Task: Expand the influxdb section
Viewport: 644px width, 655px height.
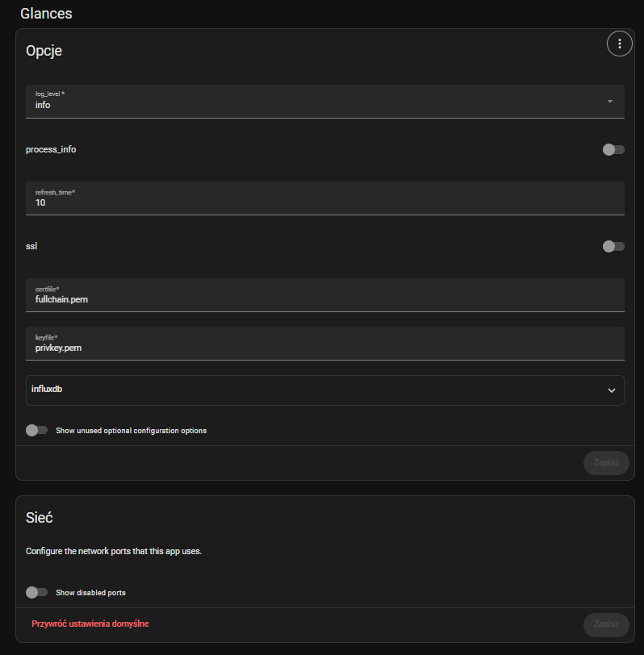Action: [315, 390]
